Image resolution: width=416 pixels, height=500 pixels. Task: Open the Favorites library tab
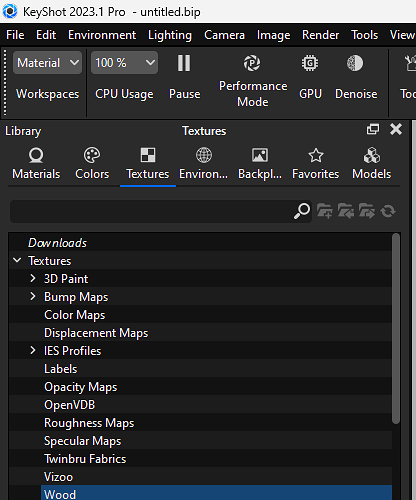pyautogui.click(x=316, y=164)
